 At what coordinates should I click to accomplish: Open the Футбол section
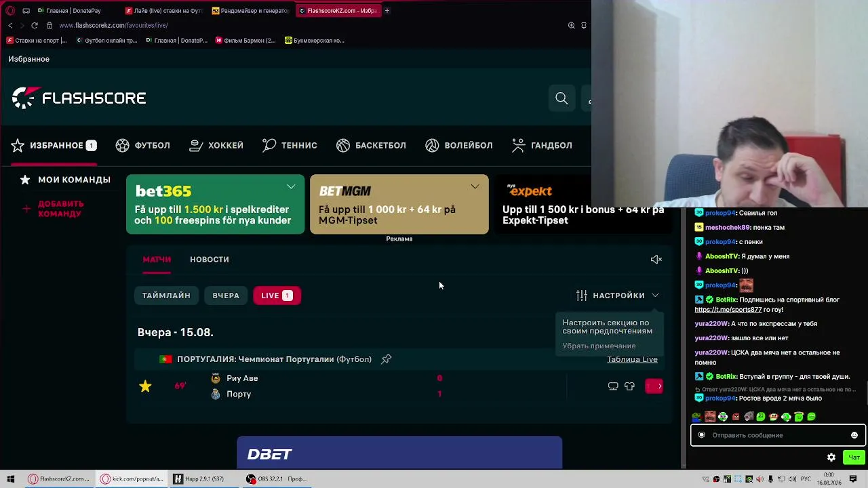pyautogui.click(x=142, y=145)
